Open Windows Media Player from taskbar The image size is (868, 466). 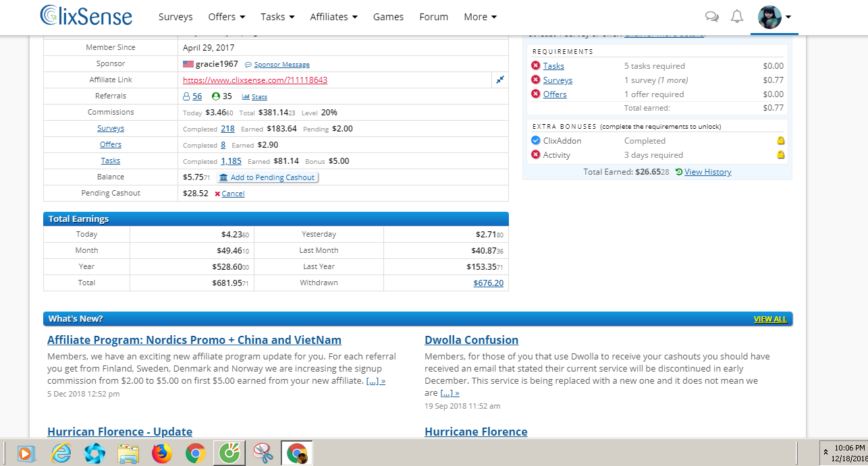(x=26, y=453)
